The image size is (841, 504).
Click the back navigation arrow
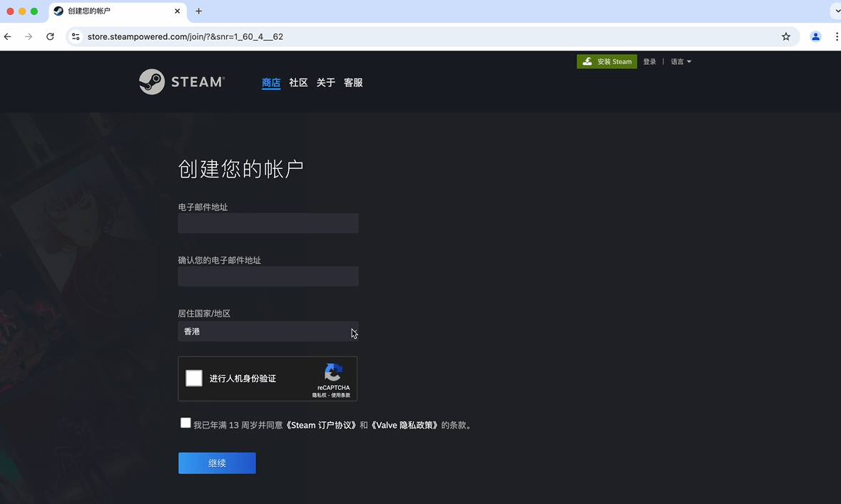(x=7, y=36)
